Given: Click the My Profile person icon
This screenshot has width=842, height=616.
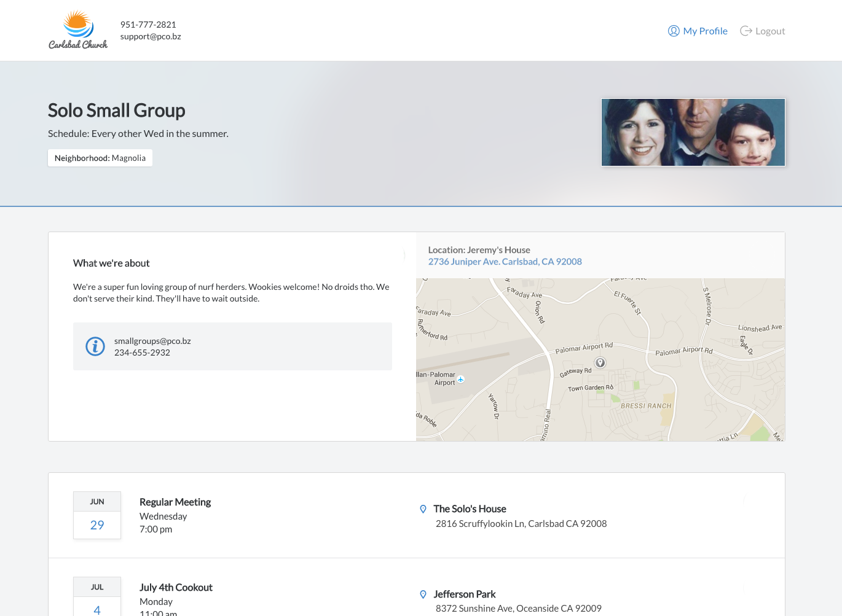Looking at the screenshot, I should pos(674,30).
